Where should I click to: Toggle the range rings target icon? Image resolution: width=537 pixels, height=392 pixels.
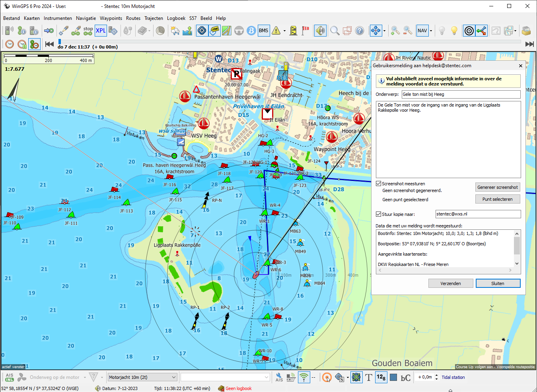click(469, 31)
